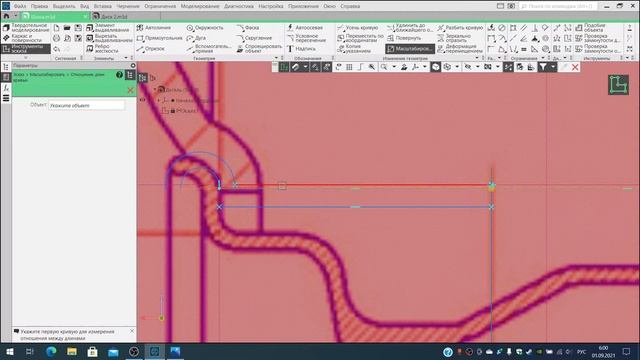Expand the Изменение геометрии panel dropdown
This screenshot has width=640, height=360.
(x=477, y=58)
